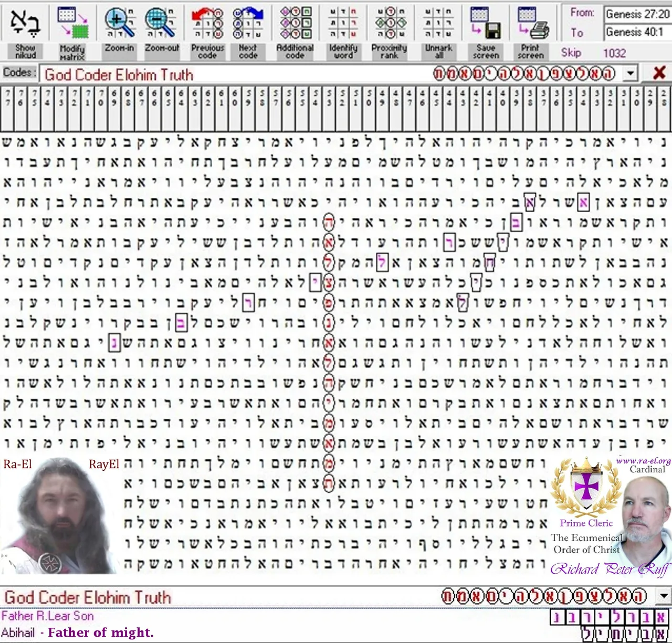Toggle the Show nikud tool
Screen dimensions: 672x643
pos(25,31)
